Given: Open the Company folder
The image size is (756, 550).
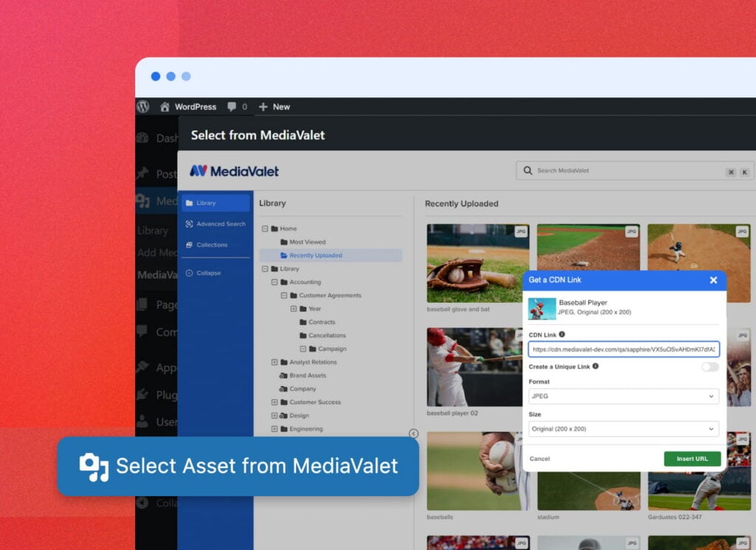Looking at the screenshot, I should coord(298,388).
